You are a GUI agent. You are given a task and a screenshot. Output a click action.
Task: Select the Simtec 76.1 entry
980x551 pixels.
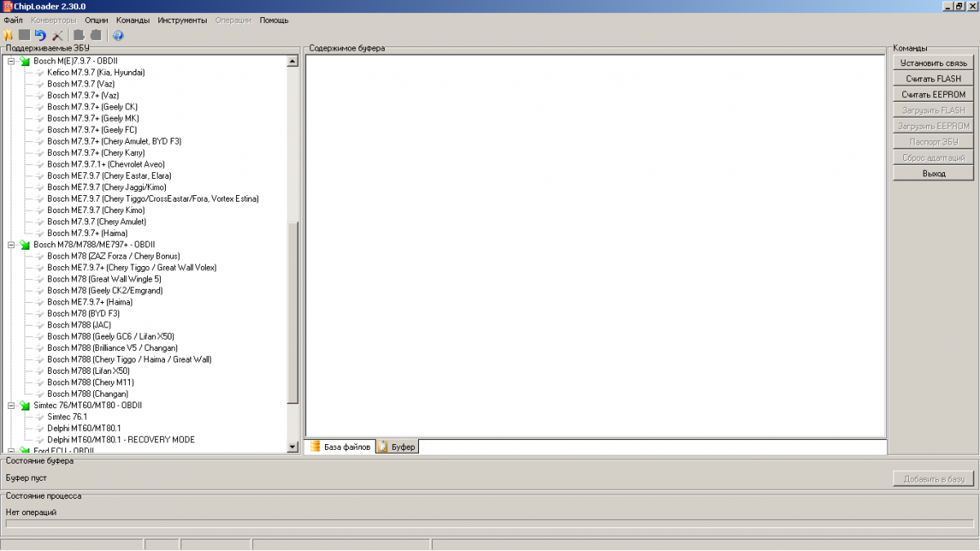click(67, 416)
